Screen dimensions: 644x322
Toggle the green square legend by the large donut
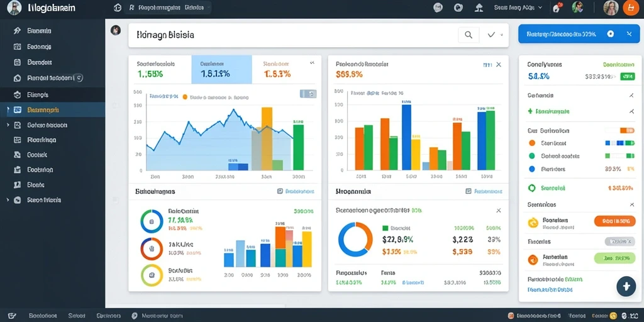(385, 228)
